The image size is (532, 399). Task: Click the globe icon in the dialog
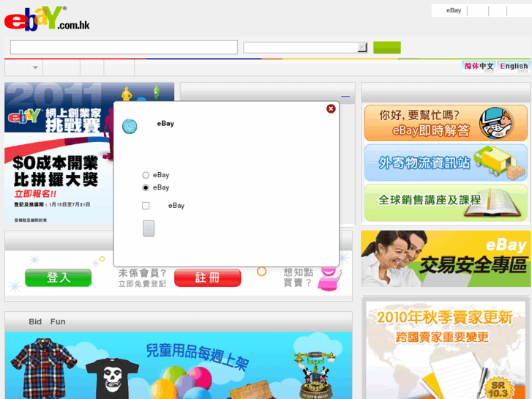130,127
